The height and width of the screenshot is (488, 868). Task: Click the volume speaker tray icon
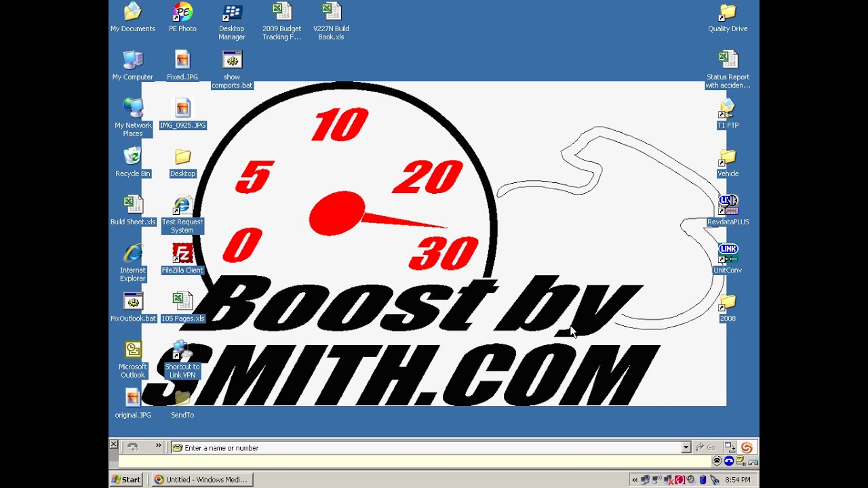click(691, 480)
